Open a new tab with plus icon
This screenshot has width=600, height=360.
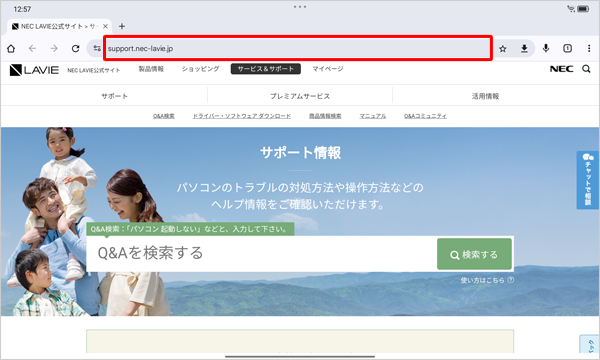tap(122, 26)
